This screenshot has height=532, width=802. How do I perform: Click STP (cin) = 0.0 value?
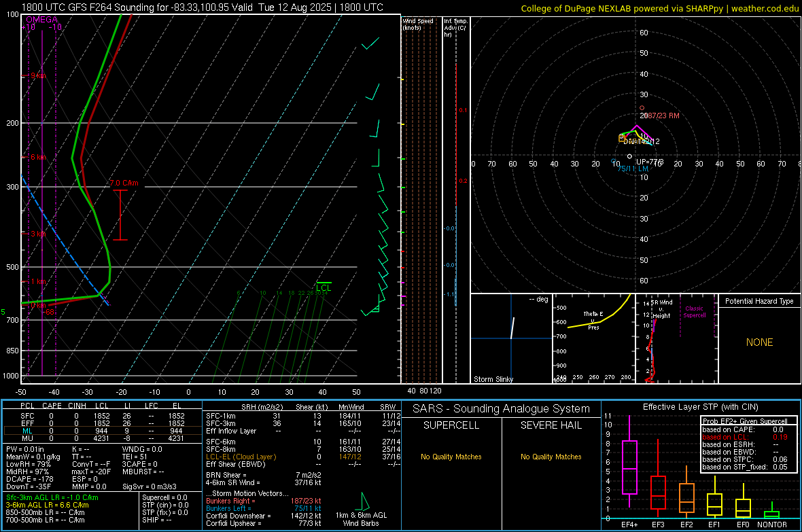click(x=165, y=505)
